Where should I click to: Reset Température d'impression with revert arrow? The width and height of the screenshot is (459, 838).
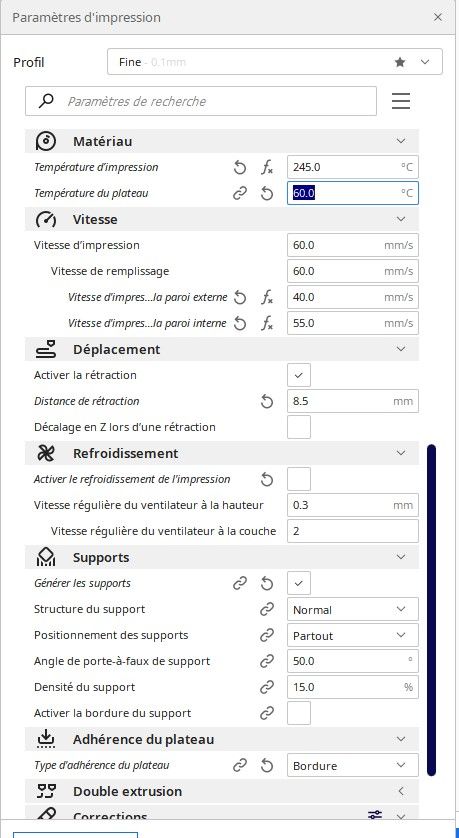[240, 167]
